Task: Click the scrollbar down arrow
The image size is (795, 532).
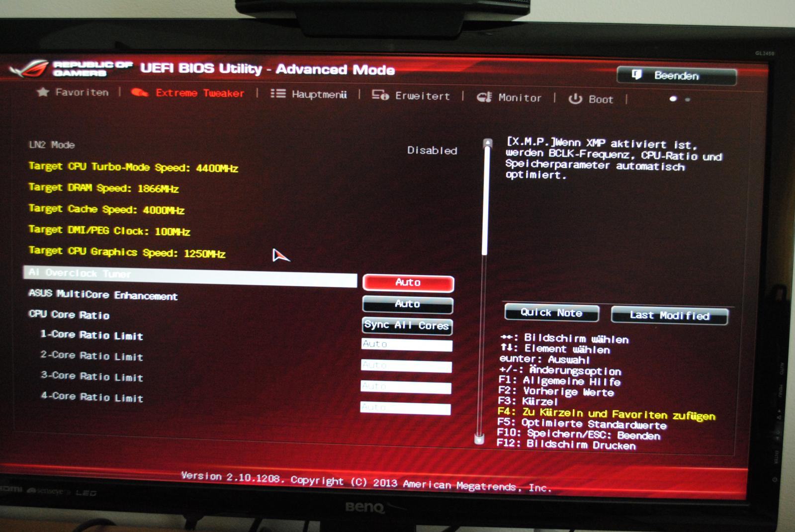Action: (479, 439)
